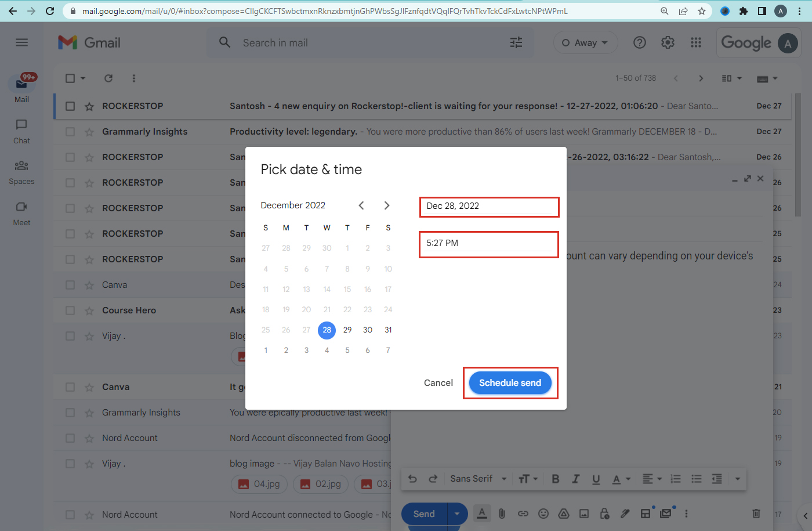Click the Gmail logo

(x=89, y=42)
